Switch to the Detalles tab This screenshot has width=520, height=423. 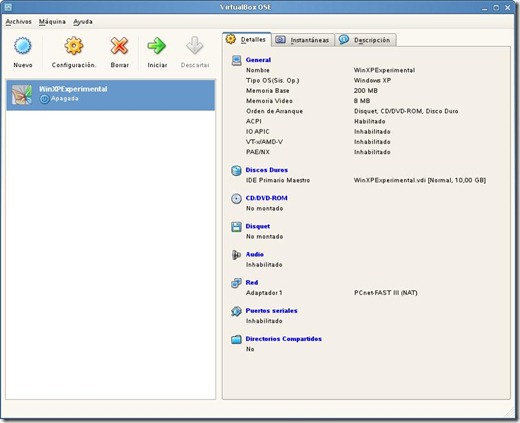[x=247, y=39]
